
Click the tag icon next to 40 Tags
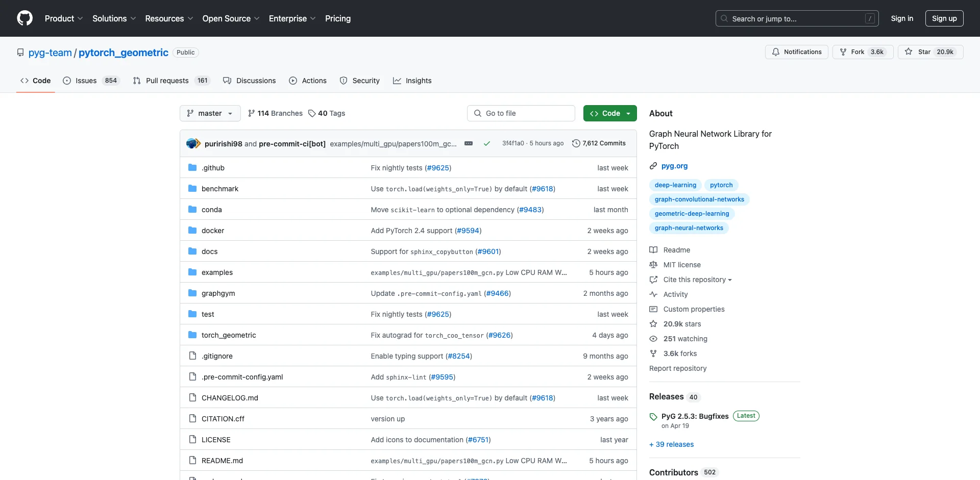tap(312, 113)
